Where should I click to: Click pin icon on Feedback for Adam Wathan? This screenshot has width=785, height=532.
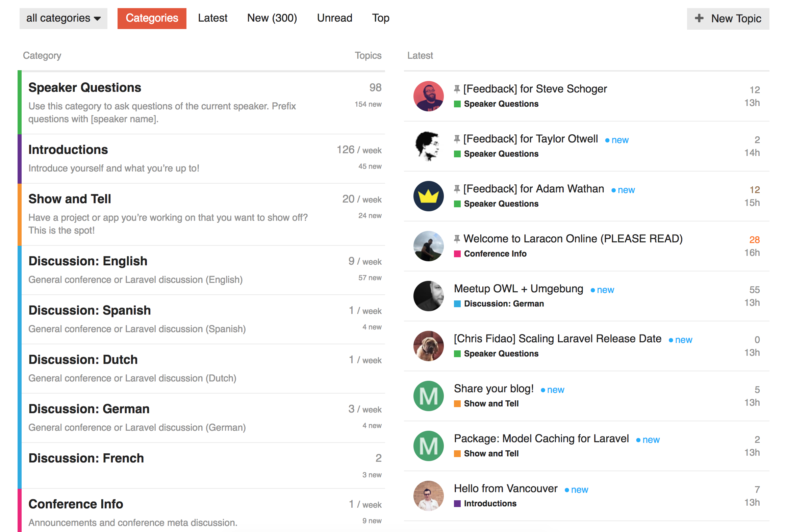457,189
